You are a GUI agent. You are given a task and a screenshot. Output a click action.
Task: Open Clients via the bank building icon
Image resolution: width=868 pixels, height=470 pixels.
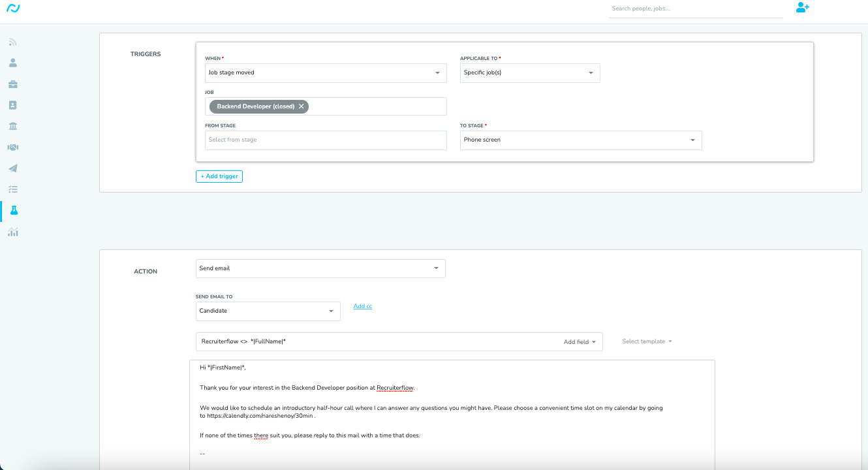pyautogui.click(x=13, y=126)
